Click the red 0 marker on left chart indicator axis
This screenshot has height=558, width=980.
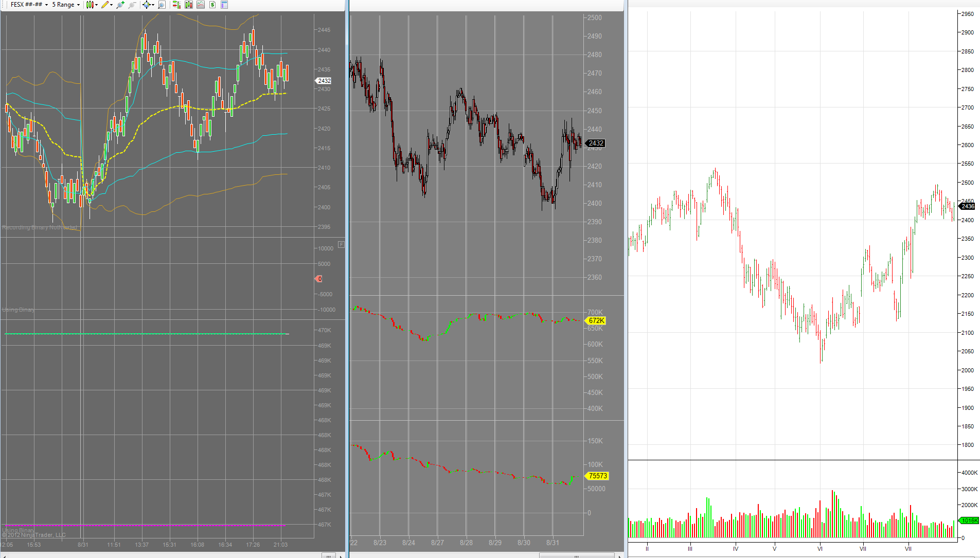pyautogui.click(x=319, y=279)
